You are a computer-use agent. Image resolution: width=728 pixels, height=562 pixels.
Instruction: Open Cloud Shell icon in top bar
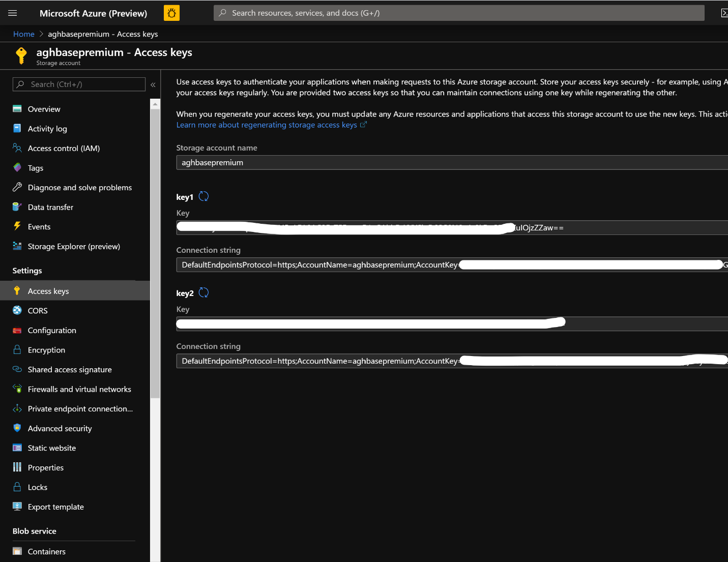[724, 13]
